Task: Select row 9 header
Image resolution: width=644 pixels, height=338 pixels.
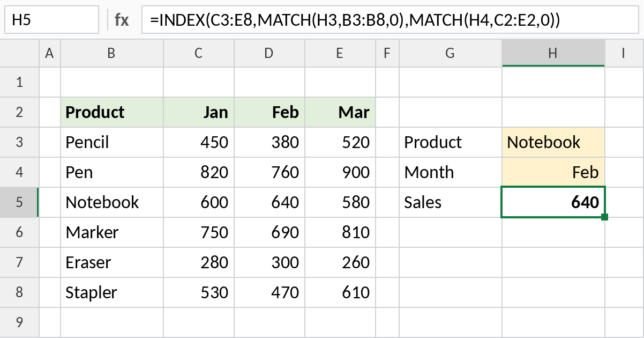Action: click(20, 322)
